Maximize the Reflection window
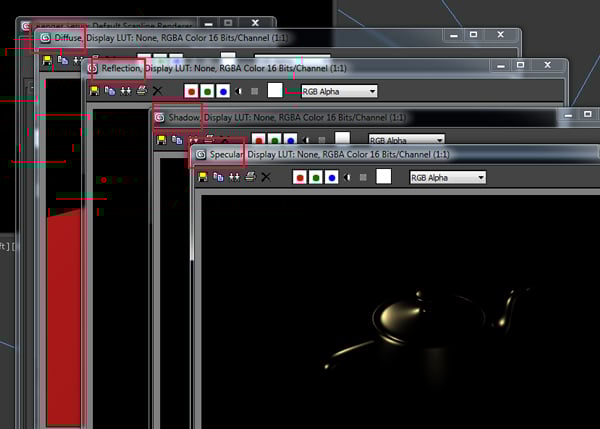 click(x=520, y=65)
